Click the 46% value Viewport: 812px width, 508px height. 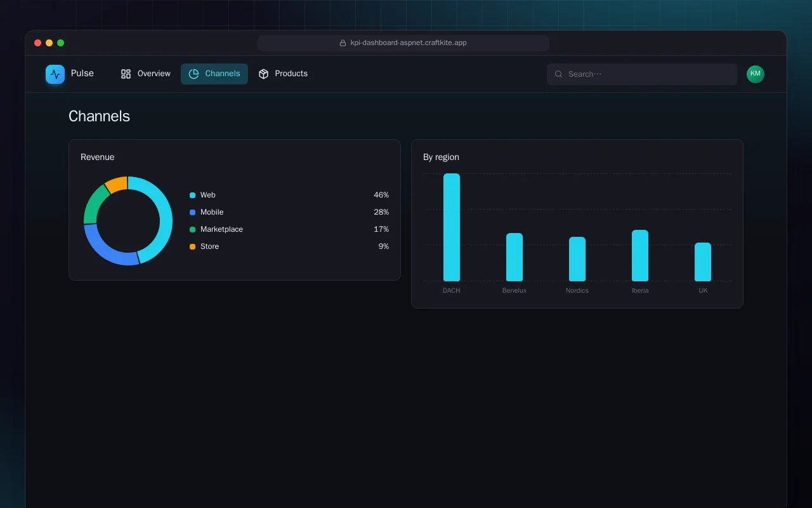click(x=381, y=195)
